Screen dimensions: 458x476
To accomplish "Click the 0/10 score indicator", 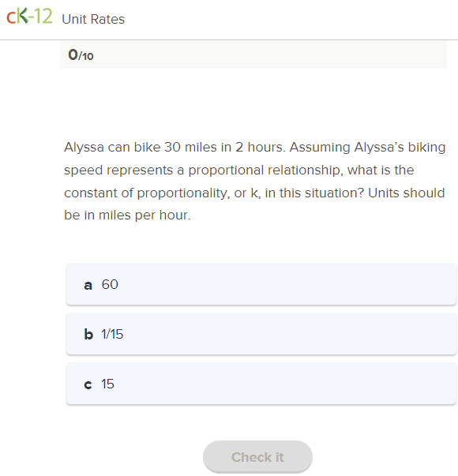I will click(x=81, y=55).
